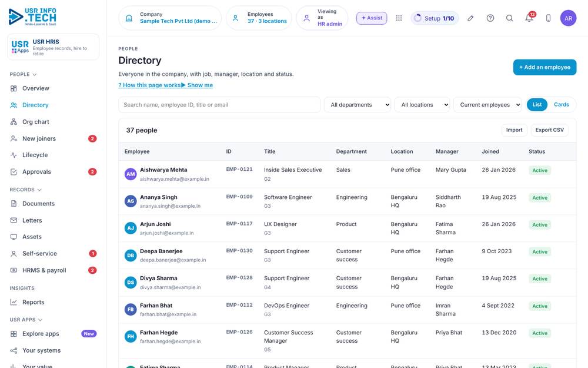Image resolution: width=588 pixels, height=368 pixels.
Task: Click the Reports chart icon
Action: pos(14,302)
